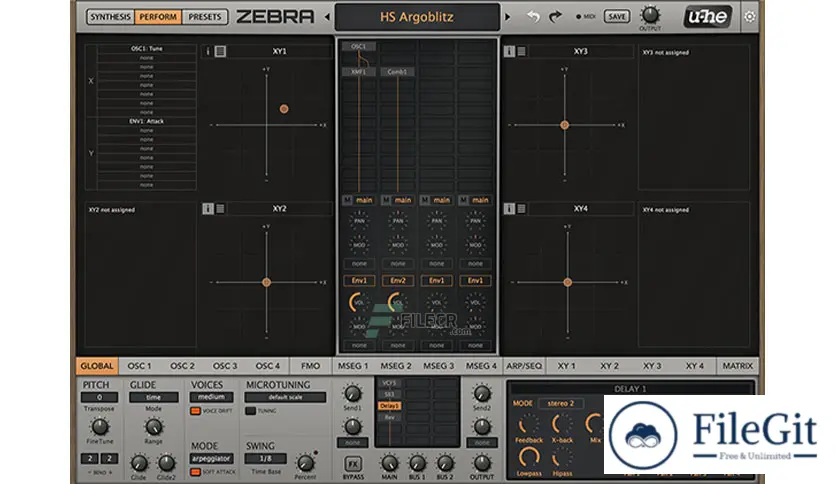The width and height of the screenshot is (836, 484).
Task: Click the Transpose value field
Action: 99,397
